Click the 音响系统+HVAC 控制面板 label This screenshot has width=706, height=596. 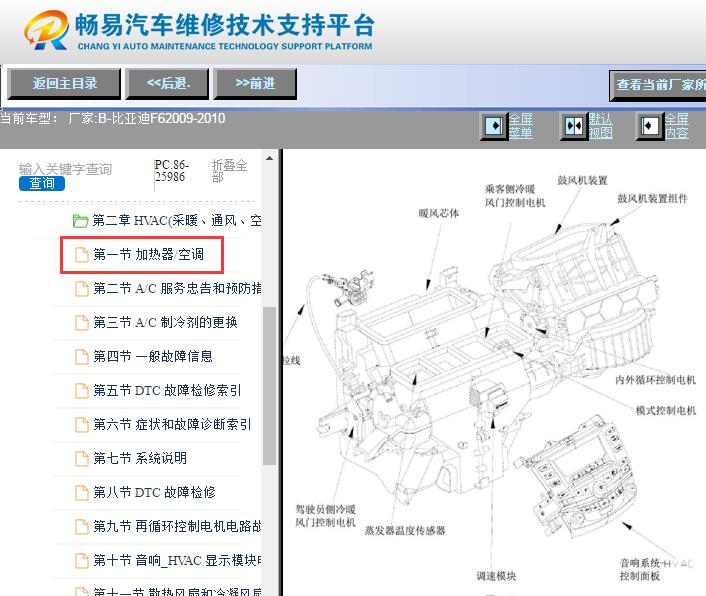tap(656, 569)
